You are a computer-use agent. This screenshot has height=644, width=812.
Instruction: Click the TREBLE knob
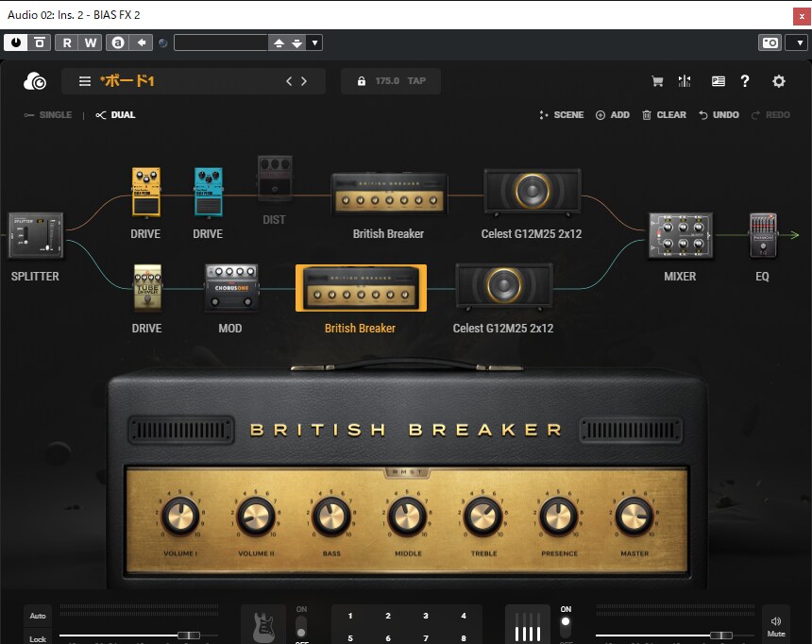pyautogui.click(x=483, y=517)
